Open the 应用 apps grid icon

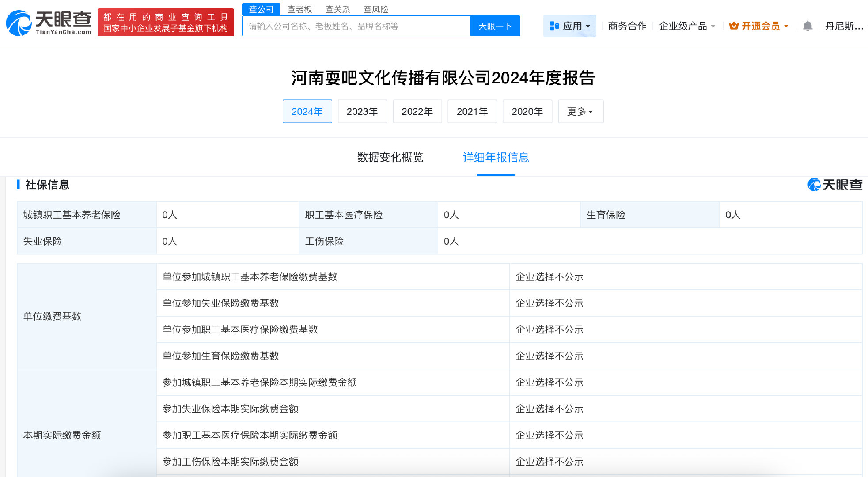tap(554, 26)
